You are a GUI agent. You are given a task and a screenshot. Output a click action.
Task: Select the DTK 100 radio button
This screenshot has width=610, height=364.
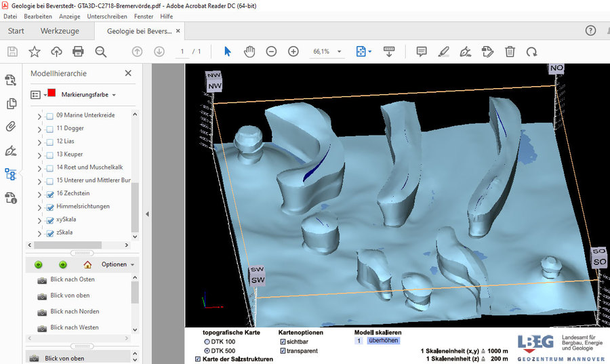207,342
